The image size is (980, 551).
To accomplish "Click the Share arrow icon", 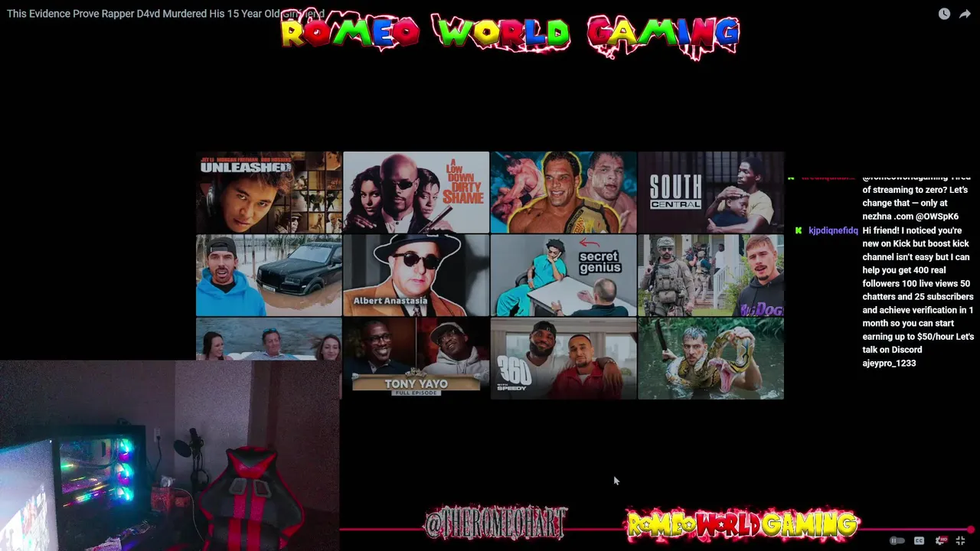I will (x=965, y=14).
